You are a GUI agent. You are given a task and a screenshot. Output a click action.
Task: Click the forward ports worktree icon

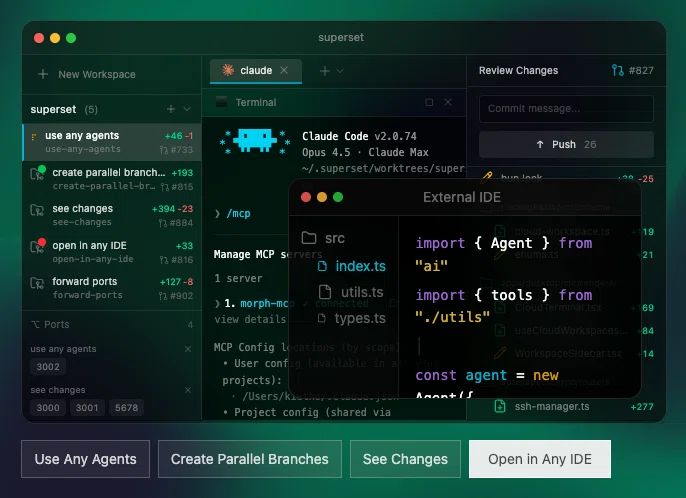pyautogui.click(x=37, y=284)
